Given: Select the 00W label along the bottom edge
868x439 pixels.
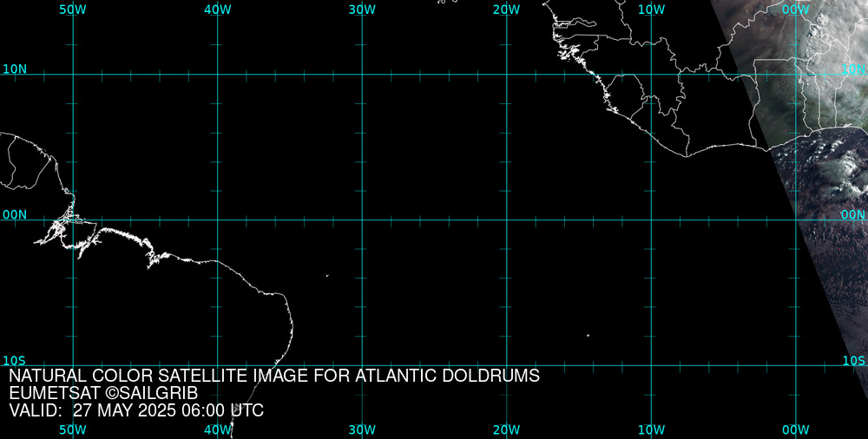Looking at the screenshot, I should coord(795,430).
